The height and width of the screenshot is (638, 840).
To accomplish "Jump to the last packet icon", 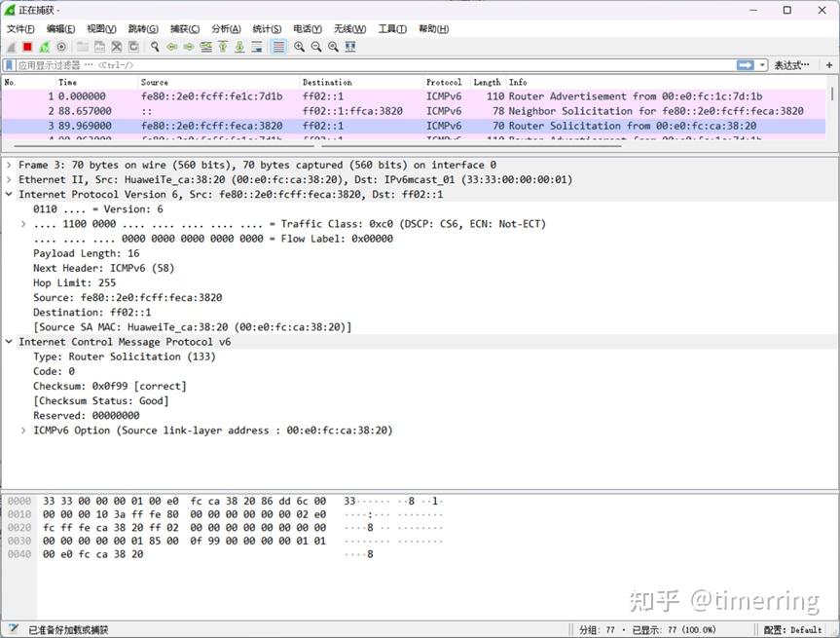I will click(238, 47).
